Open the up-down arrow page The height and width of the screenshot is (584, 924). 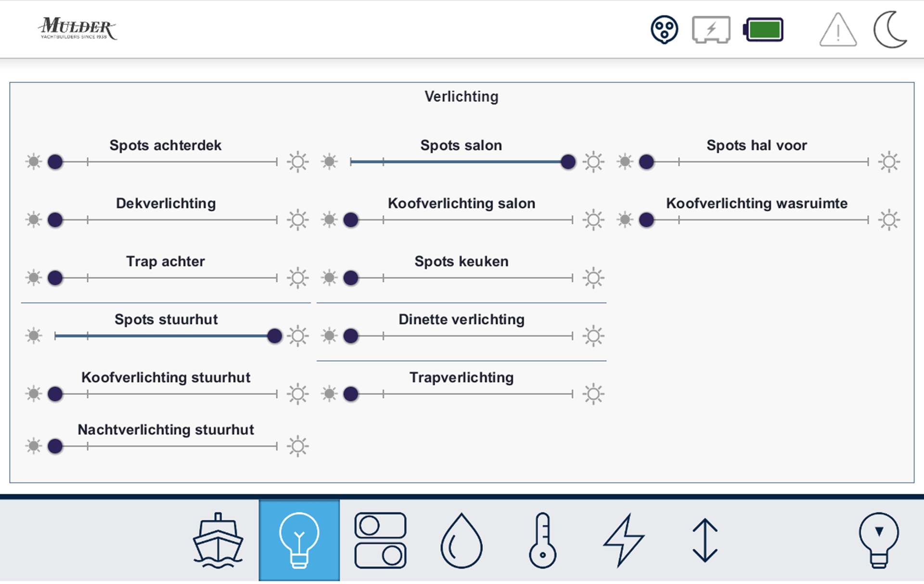pyautogui.click(x=705, y=540)
